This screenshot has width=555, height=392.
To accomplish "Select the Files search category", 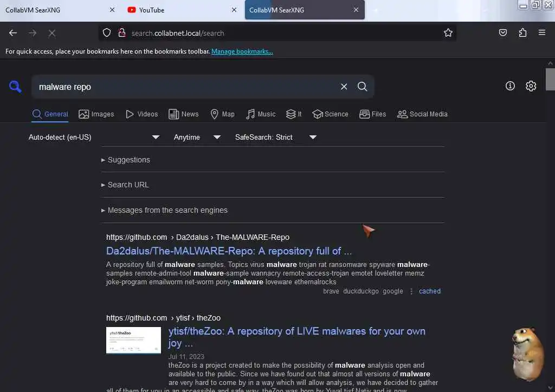I will tap(372, 114).
